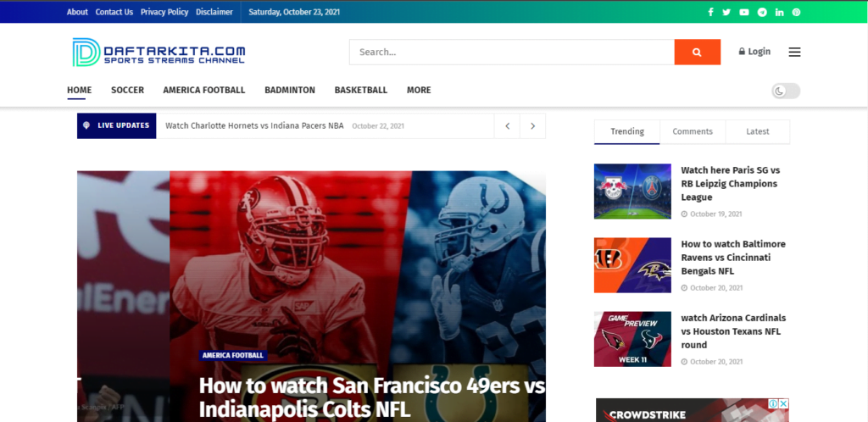
Task: Open the AMERICA FOOTBALL menu
Action: click(203, 90)
